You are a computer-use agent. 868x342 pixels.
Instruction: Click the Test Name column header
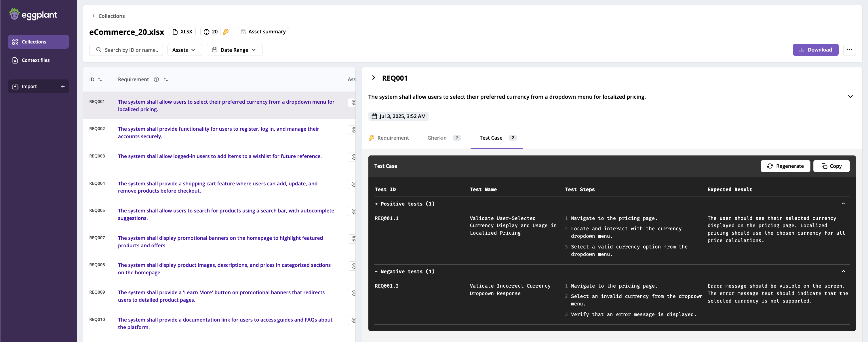click(483, 189)
